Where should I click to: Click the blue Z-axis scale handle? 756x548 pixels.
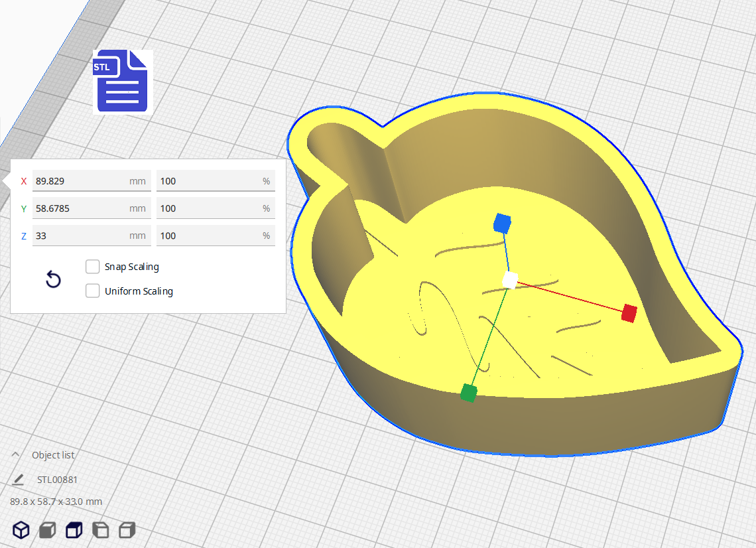point(503,224)
